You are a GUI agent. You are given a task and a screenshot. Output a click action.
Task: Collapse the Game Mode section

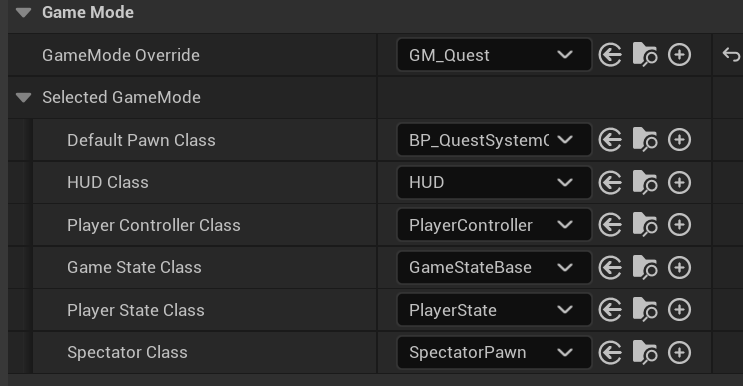point(23,13)
